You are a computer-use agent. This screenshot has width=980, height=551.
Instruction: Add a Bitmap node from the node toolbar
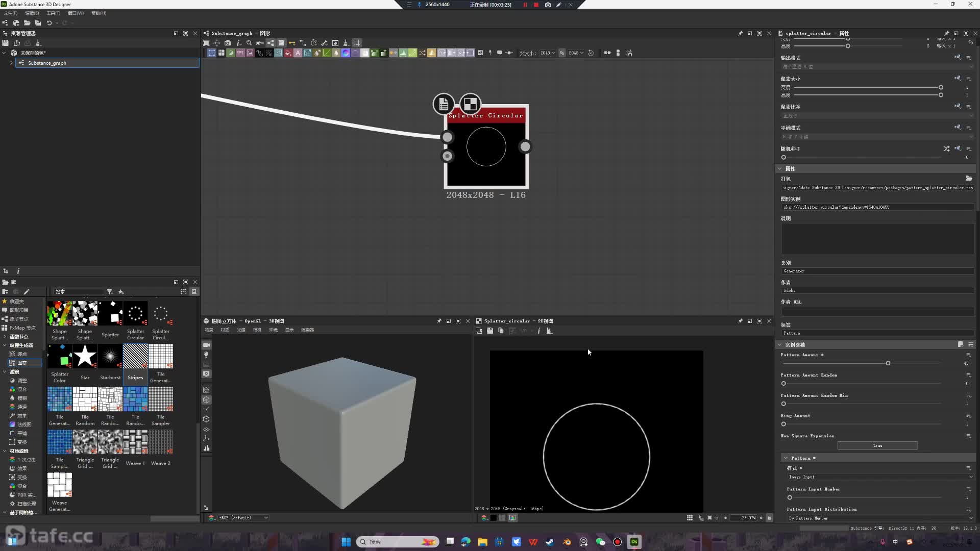250,53
